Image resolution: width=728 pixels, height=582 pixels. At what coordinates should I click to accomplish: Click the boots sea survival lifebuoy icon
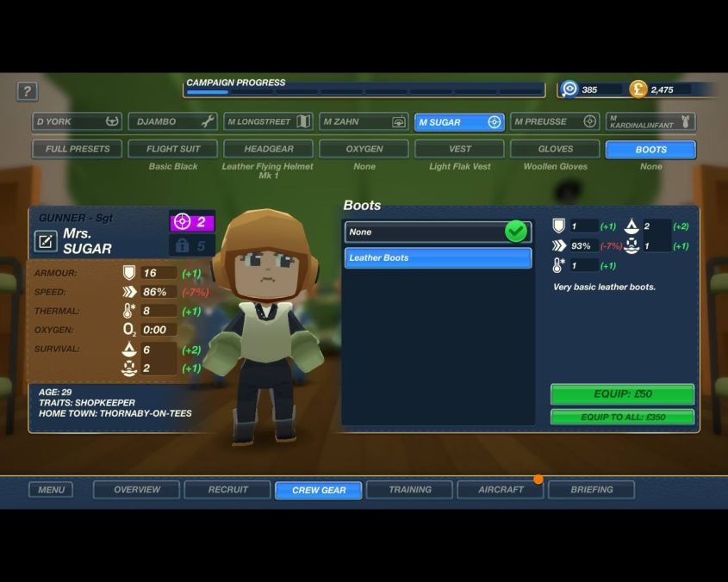[x=632, y=245]
